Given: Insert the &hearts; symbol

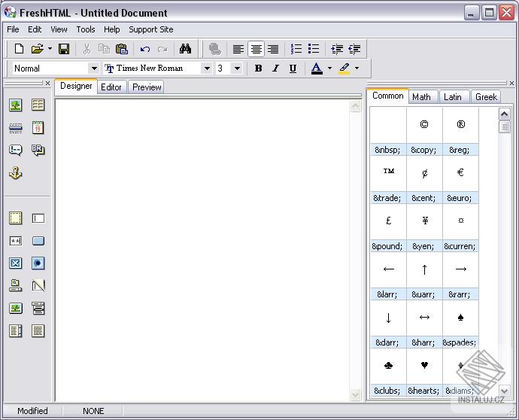Looking at the screenshot, I should 424,373.
